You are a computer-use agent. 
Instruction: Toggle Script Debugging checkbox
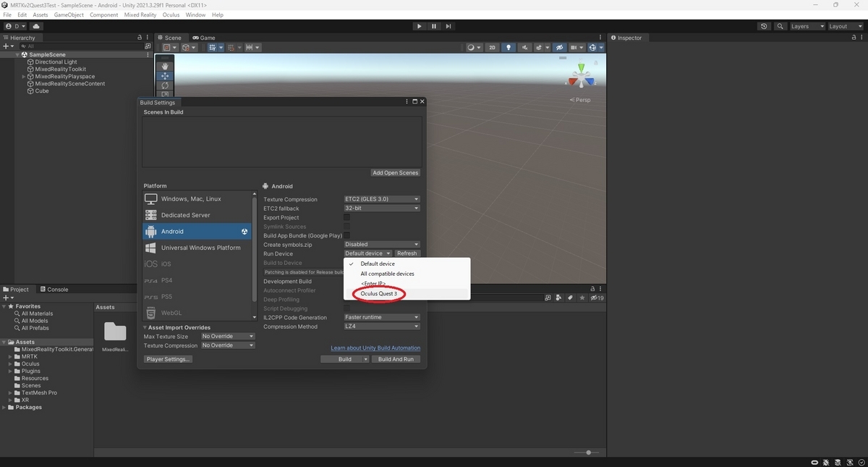[346, 308]
